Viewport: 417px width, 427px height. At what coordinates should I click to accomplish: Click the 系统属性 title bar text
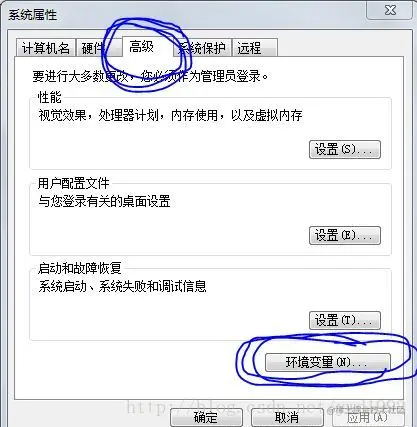(x=33, y=15)
